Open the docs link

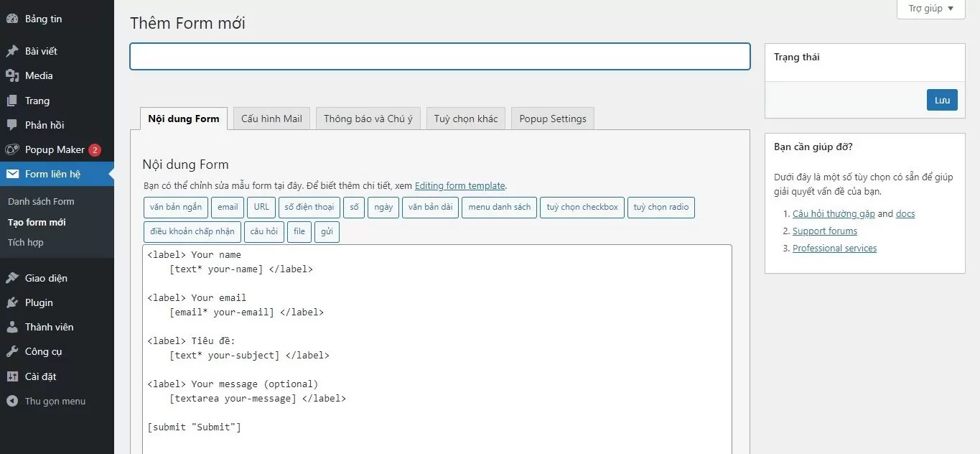pos(905,213)
